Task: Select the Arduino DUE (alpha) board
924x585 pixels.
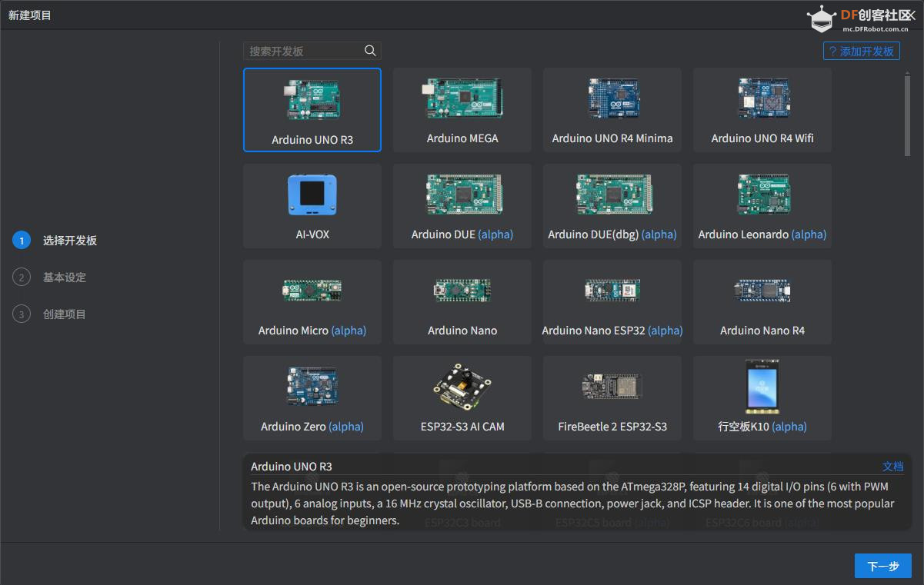Action: [x=462, y=206]
